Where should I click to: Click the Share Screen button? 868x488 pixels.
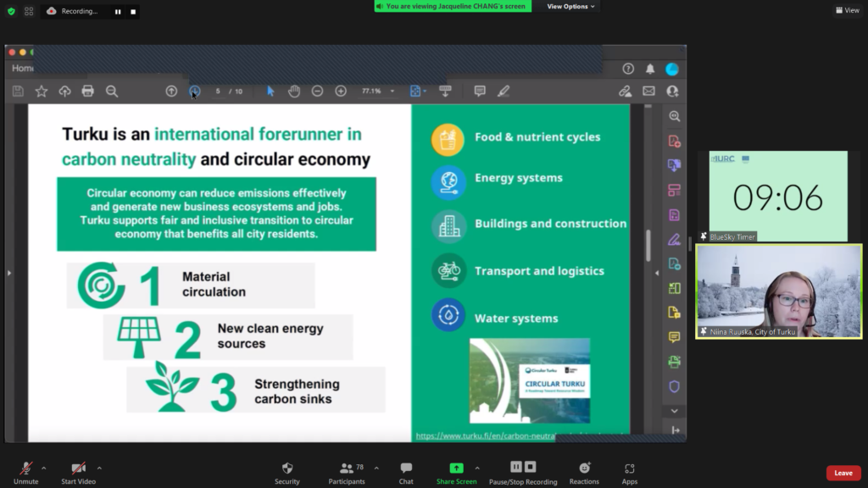coord(456,472)
